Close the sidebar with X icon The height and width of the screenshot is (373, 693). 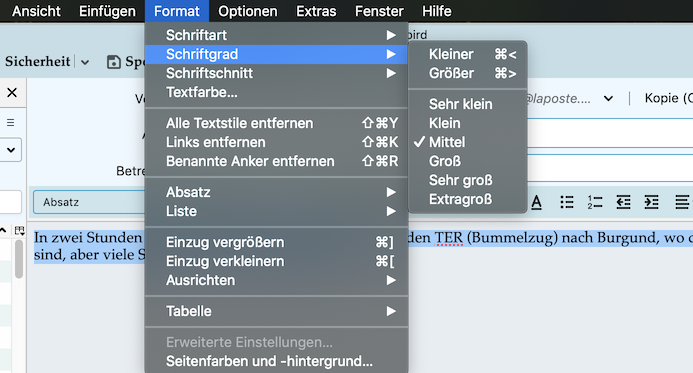click(12, 92)
